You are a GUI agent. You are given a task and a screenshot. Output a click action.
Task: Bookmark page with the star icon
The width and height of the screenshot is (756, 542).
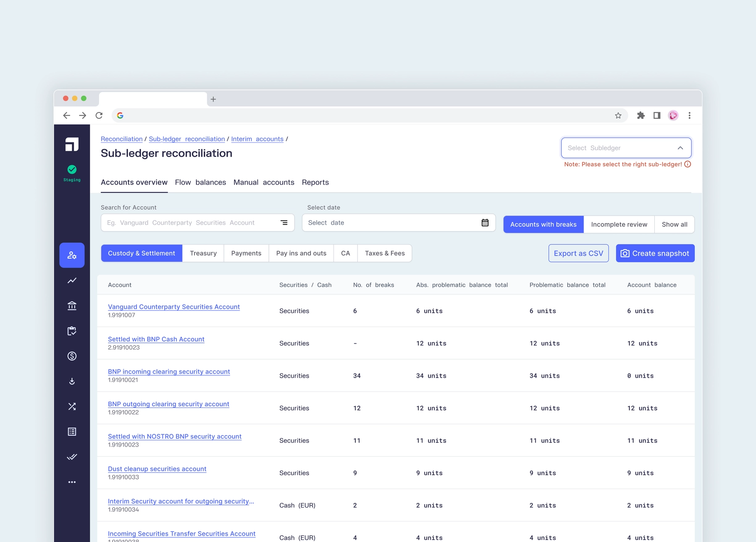[x=618, y=116]
